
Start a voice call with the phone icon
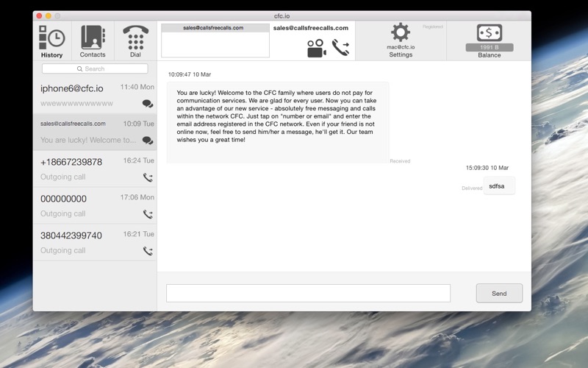coord(340,48)
